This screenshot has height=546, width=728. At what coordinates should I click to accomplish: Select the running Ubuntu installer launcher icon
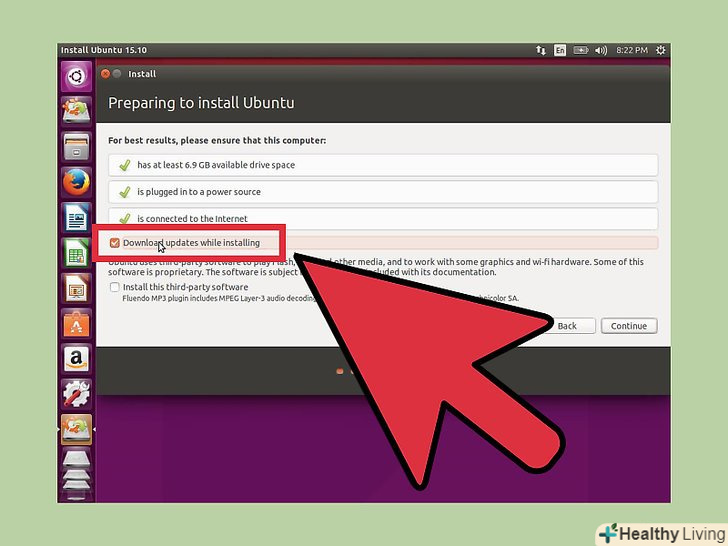pyautogui.click(x=76, y=429)
